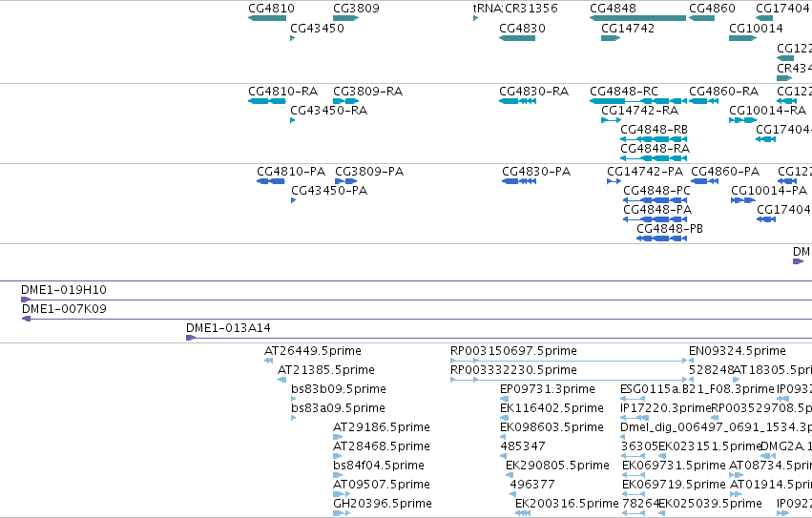Open the EK025039.5prime EST

point(662,513)
